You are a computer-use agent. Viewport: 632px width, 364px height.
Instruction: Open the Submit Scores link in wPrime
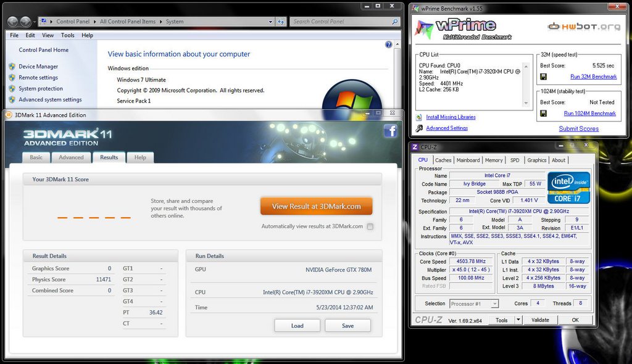[x=579, y=128]
